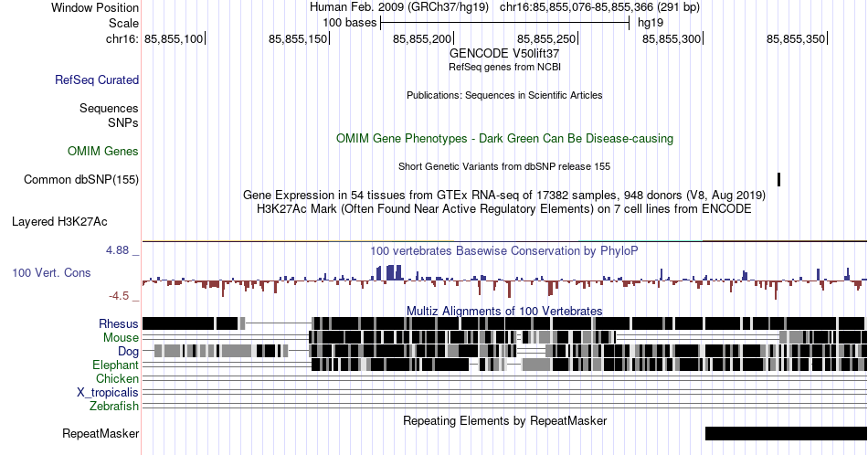
Task: Select the Mouse alignment row label
Action: [x=121, y=338]
